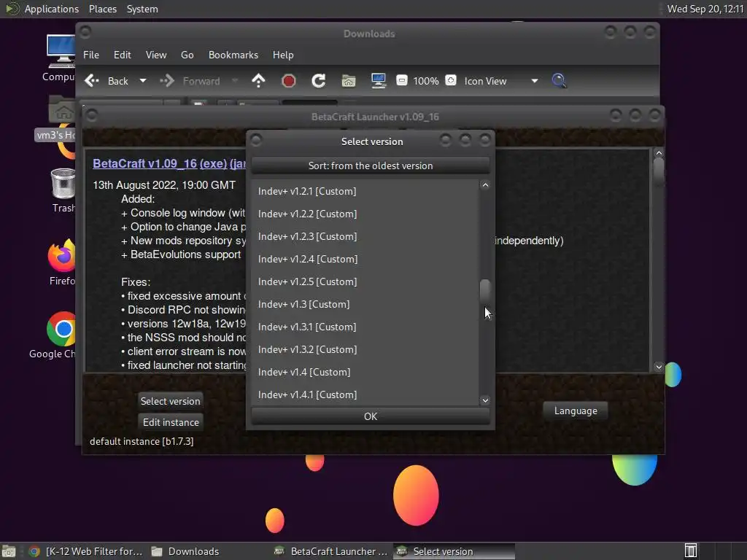The image size is (747, 560).
Task: Zoom in with the plus icon
Action: point(451,80)
